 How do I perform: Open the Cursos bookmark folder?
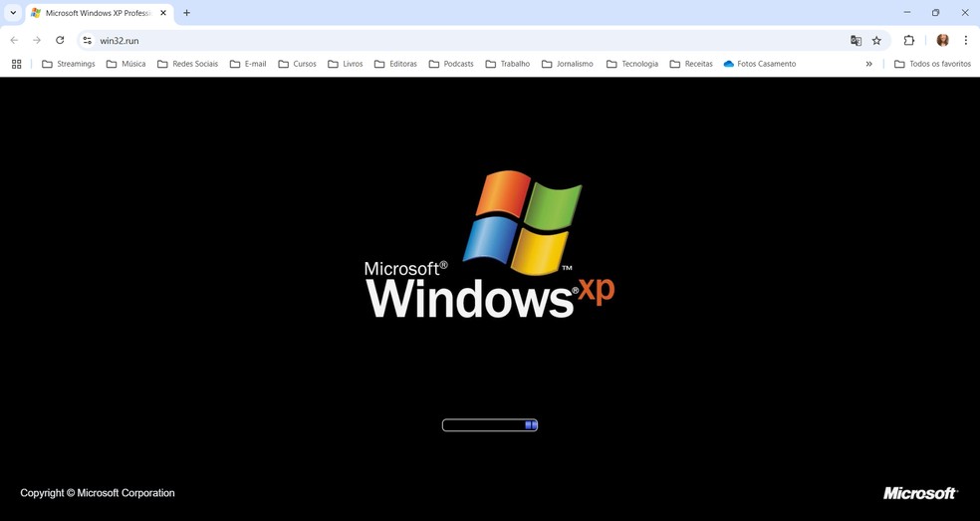[297, 64]
